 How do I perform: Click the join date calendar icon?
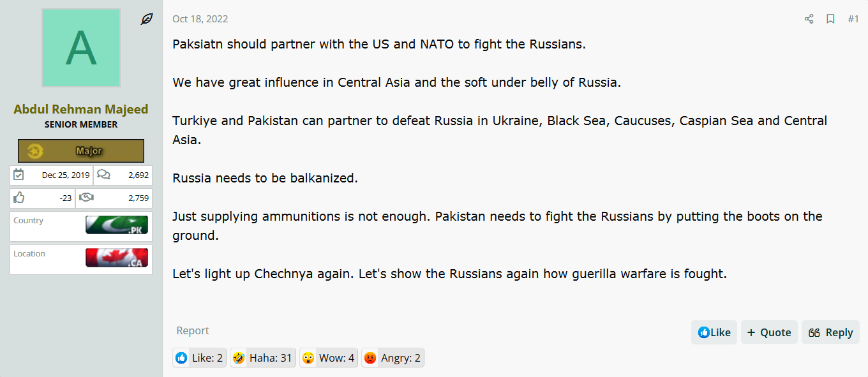click(19, 175)
